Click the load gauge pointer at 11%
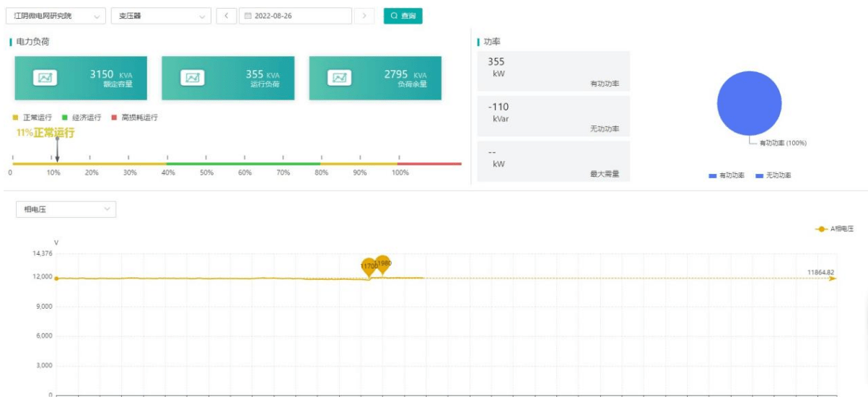Screen dimensions: 868x399 pyautogui.click(x=58, y=149)
